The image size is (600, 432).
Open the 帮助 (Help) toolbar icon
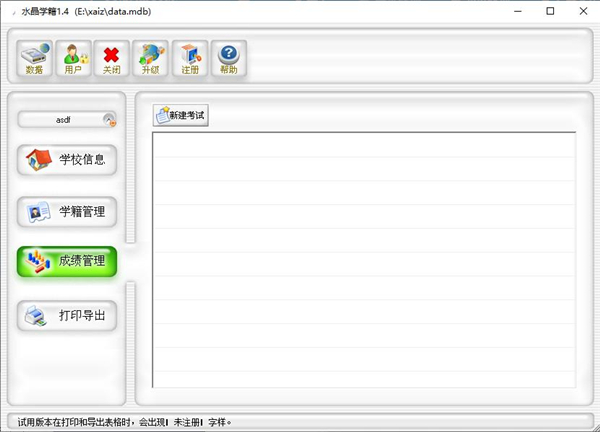pos(229,59)
